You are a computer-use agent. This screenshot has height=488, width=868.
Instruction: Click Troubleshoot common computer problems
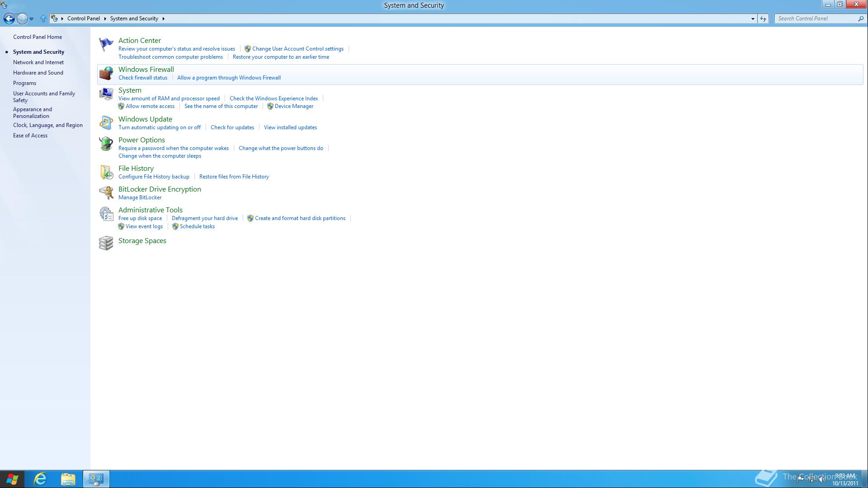click(x=170, y=57)
